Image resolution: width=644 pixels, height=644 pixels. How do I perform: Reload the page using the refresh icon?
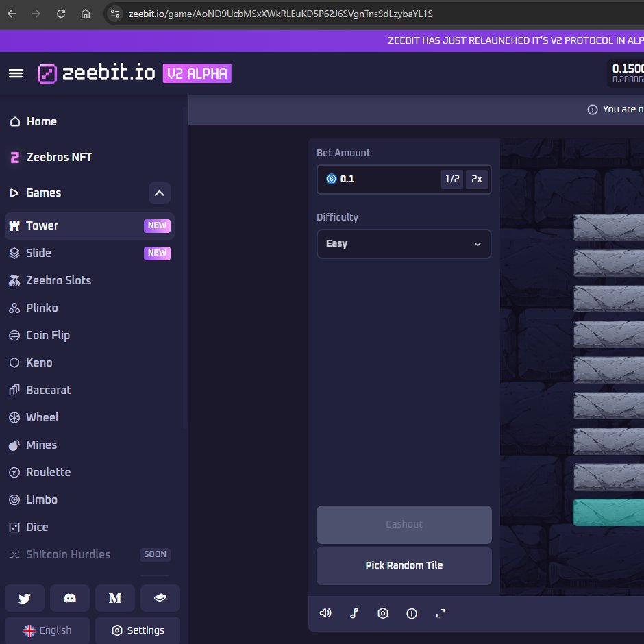click(61, 14)
